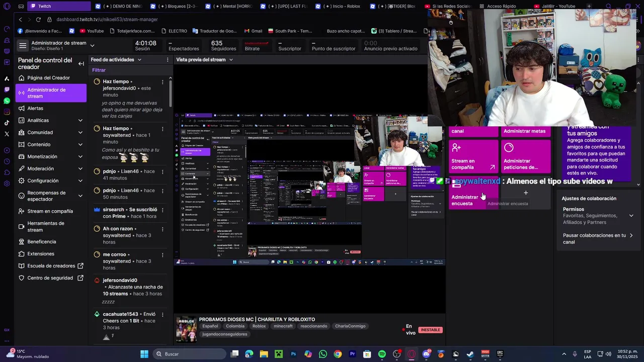644x362 pixels.
Task: Open TikTok in the Opera GX sidebar
Action: (7, 123)
